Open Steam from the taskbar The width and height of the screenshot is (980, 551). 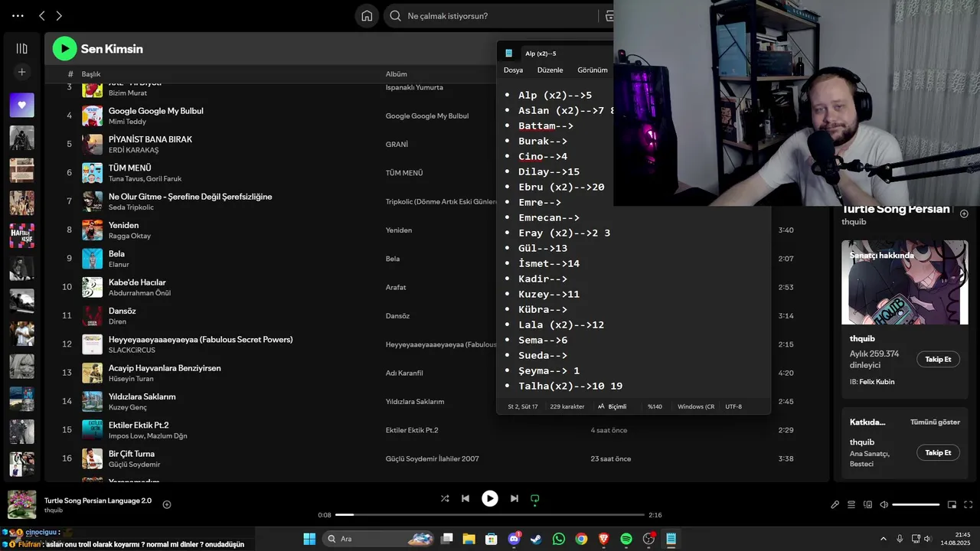pyautogui.click(x=536, y=539)
